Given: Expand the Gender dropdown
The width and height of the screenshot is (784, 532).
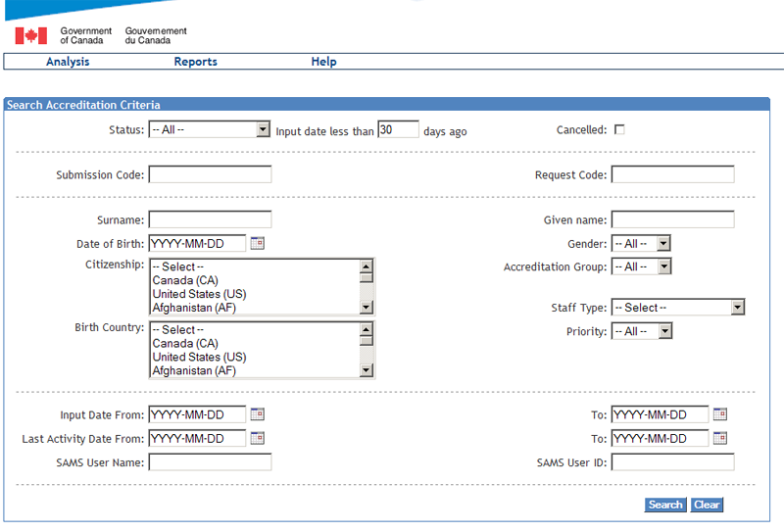Looking at the screenshot, I should pyautogui.click(x=663, y=244).
